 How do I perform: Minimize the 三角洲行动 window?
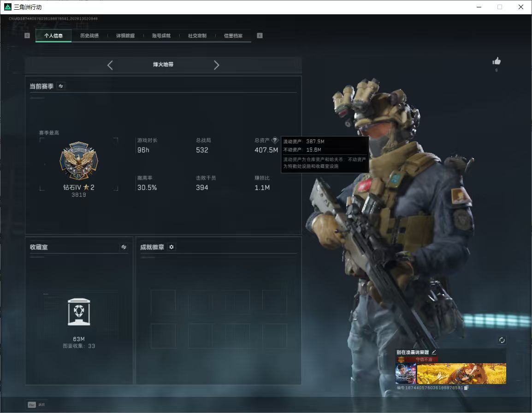tap(479, 7)
